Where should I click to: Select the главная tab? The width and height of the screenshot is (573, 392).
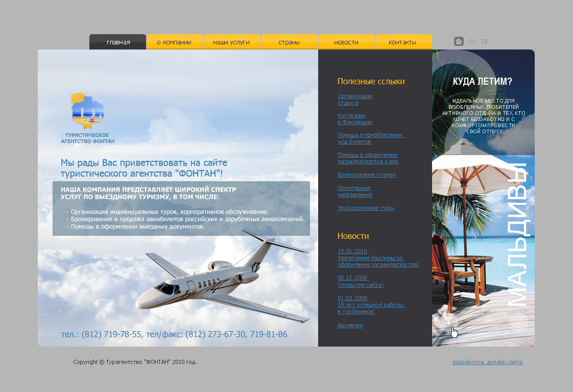(117, 42)
